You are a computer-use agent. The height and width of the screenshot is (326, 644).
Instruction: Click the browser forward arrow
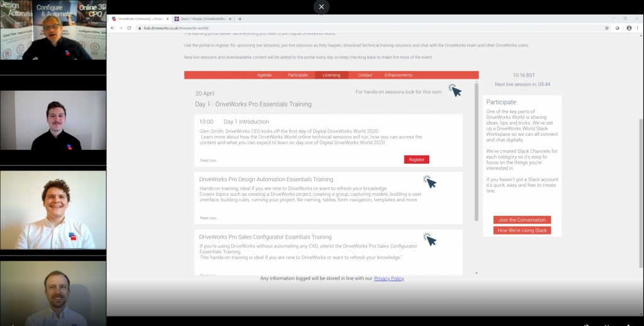tap(121, 28)
